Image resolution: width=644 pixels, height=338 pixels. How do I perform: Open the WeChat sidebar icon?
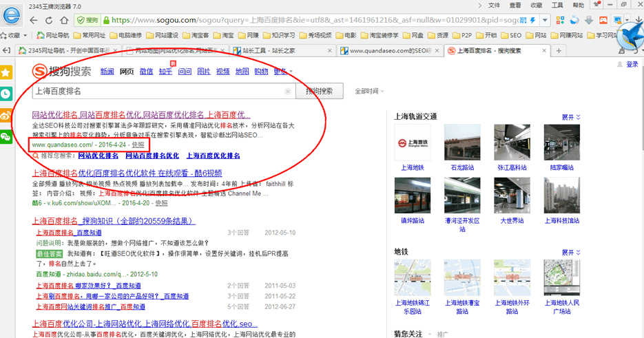click(6, 137)
